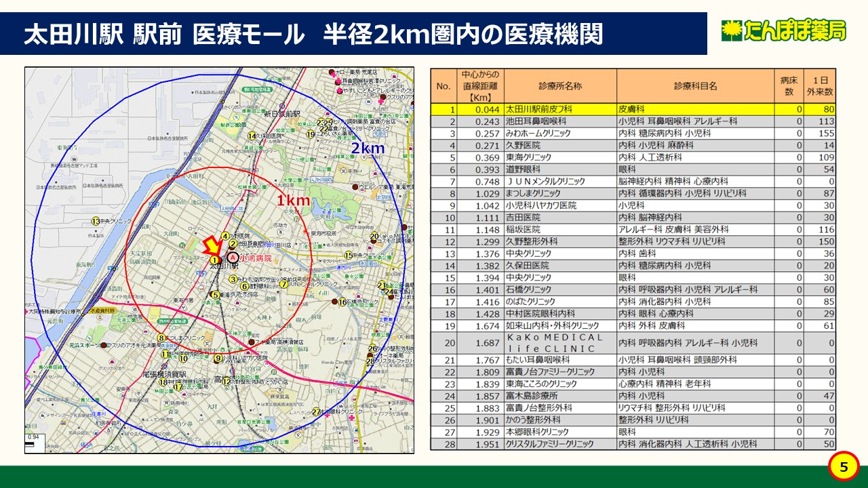
Task: Click the たんぽぽ薬局 logo
Action: [783, 30]
